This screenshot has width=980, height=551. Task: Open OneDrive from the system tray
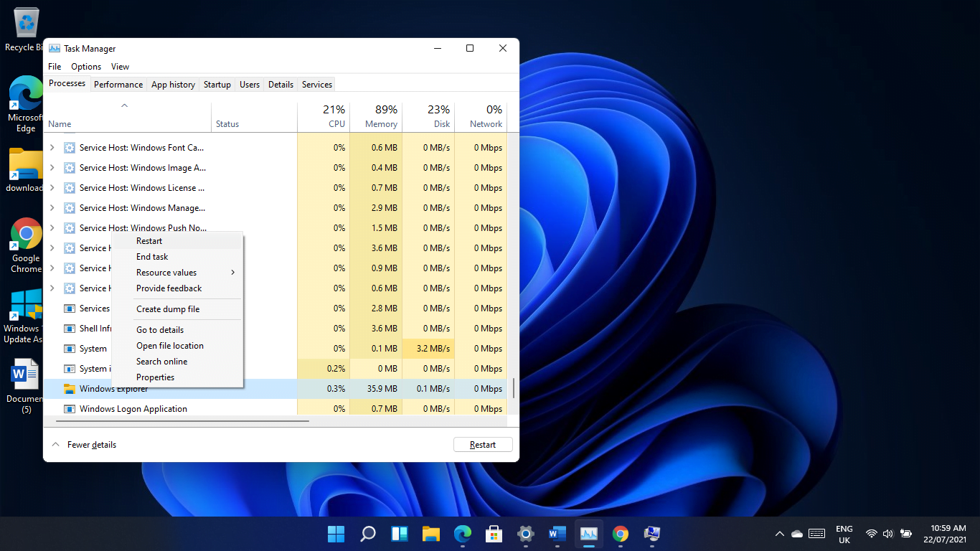796,534
